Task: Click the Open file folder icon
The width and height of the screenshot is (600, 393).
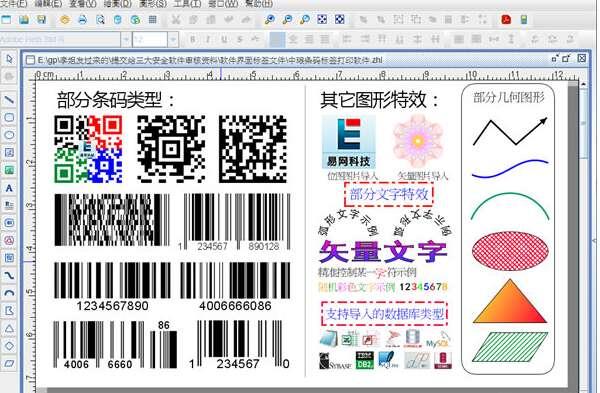Action: pos(24,19)
